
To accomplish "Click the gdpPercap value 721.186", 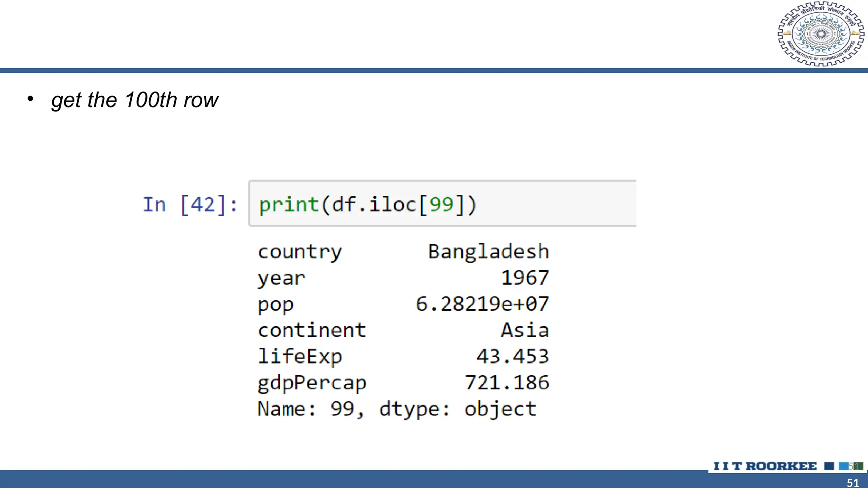I will [x=506, y=383].
